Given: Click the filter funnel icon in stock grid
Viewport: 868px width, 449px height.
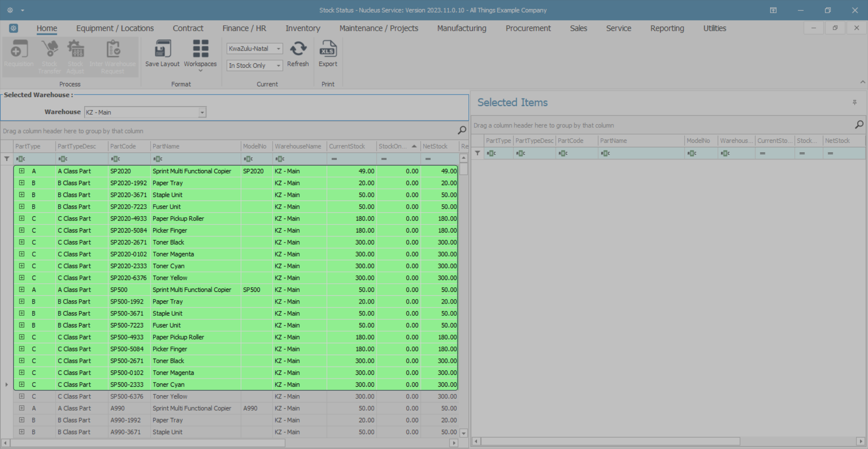Looking at the screenshot, I should (7, 159).
